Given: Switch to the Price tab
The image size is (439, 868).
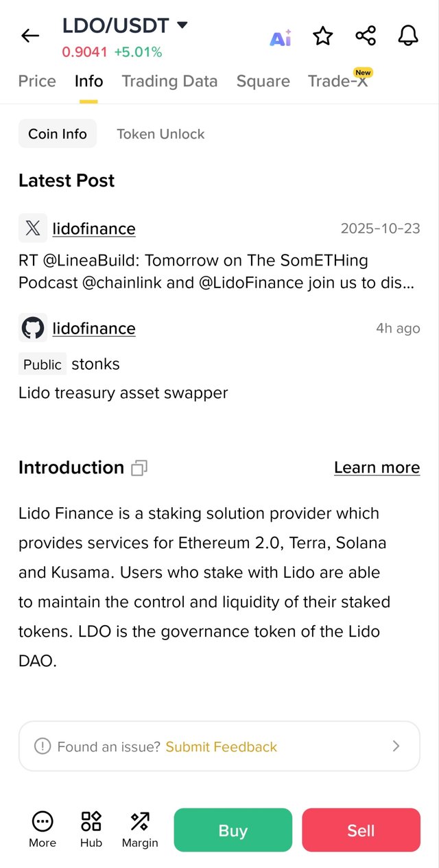Looking at the screenshot, I should point(37,81).
